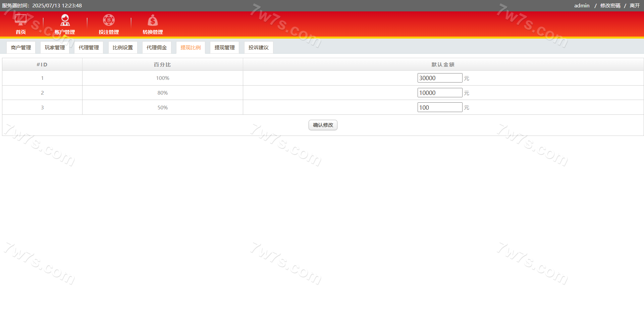Click the 修改密码 link
The height and width of the screenshot is (310, 644).
click(610, 6)
